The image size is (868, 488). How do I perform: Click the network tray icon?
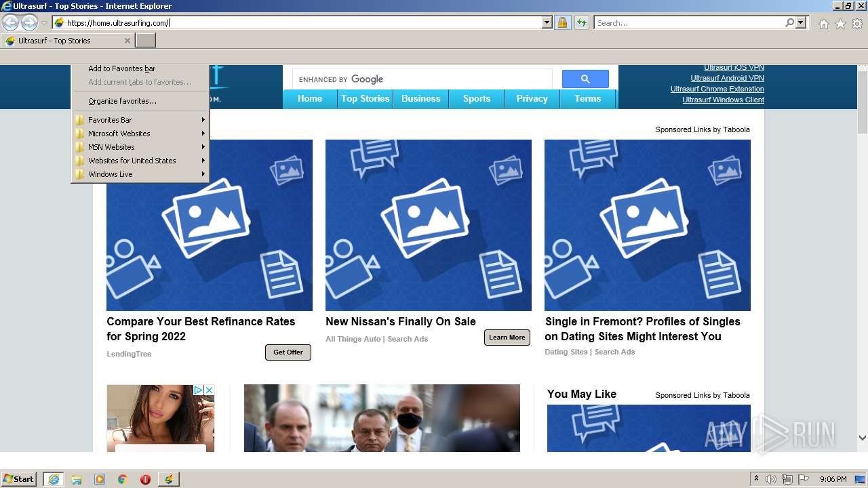(787, 479)
